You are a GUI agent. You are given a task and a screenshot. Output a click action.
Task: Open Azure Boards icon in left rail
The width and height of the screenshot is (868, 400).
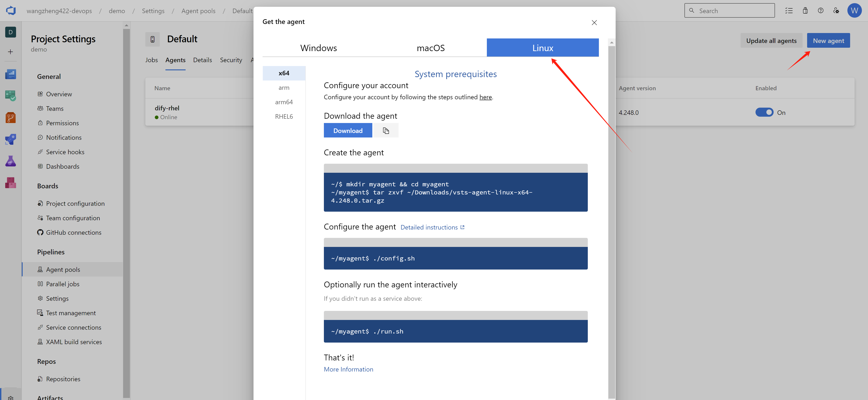(x=10, y=96)
